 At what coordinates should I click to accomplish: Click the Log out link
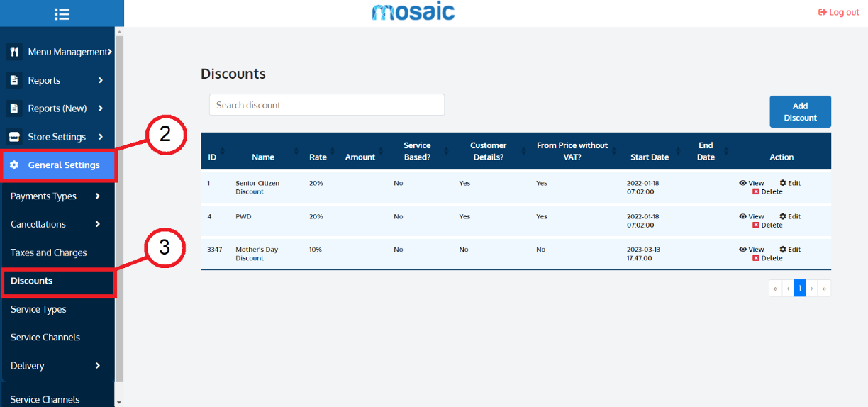pos(839,12)
